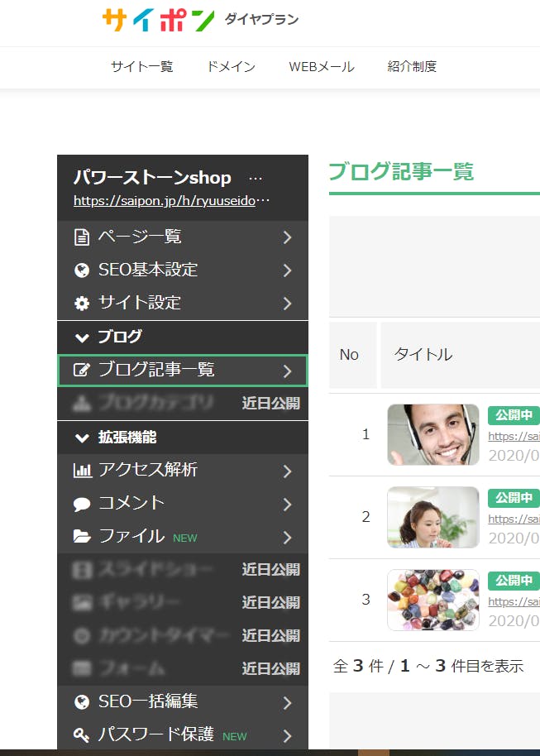Image resolution: width=540 pixels, height=756 pixels.
Task: Click the 公開中 badge on article 3
Action: pyautogui.click(x=514, y=581)
